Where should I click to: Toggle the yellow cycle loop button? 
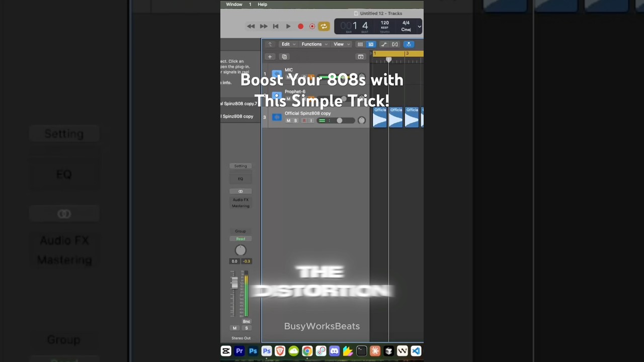[324, 26]
